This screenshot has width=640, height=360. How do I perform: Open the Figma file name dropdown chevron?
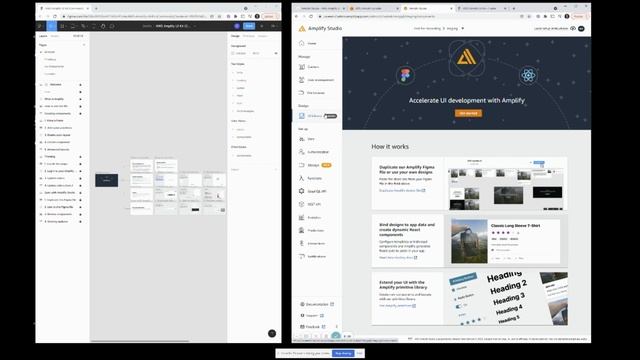pos(195,26)
